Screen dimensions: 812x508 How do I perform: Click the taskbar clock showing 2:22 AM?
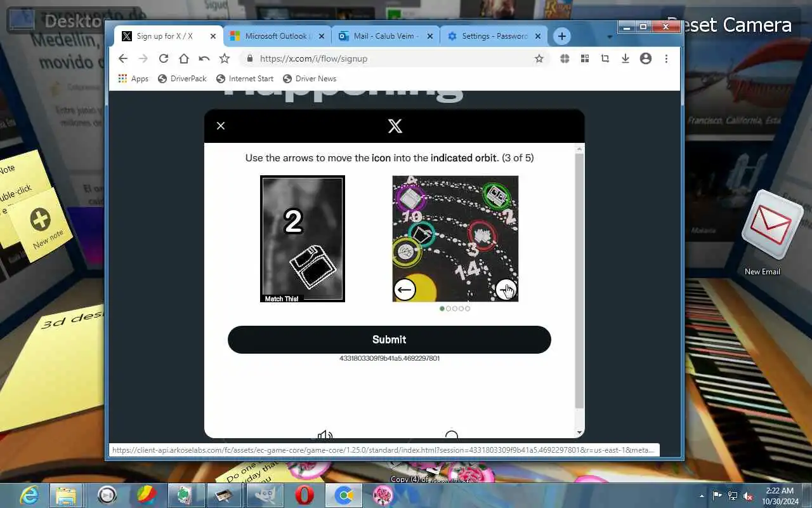point(780,495)
